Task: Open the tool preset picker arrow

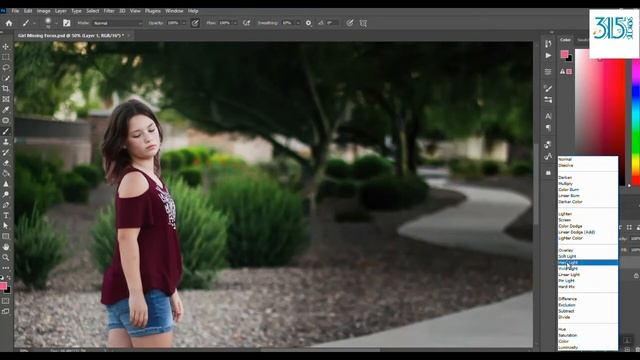Action: point(34,23)
